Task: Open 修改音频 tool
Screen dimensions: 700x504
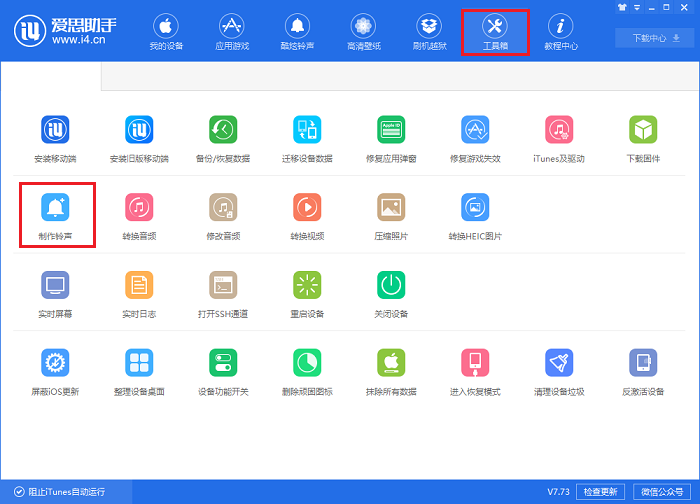Action: click(223, 217)
